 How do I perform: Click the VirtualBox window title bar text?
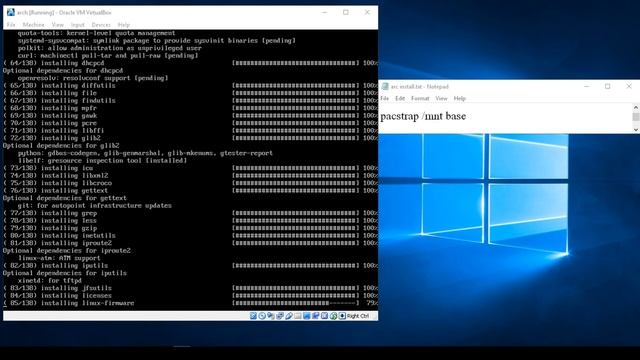point(64,13)
